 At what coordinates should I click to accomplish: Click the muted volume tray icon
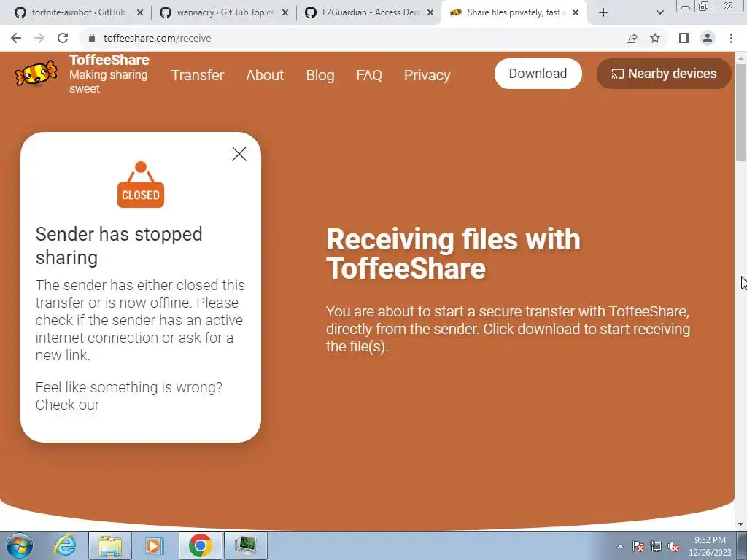[673, 547]
